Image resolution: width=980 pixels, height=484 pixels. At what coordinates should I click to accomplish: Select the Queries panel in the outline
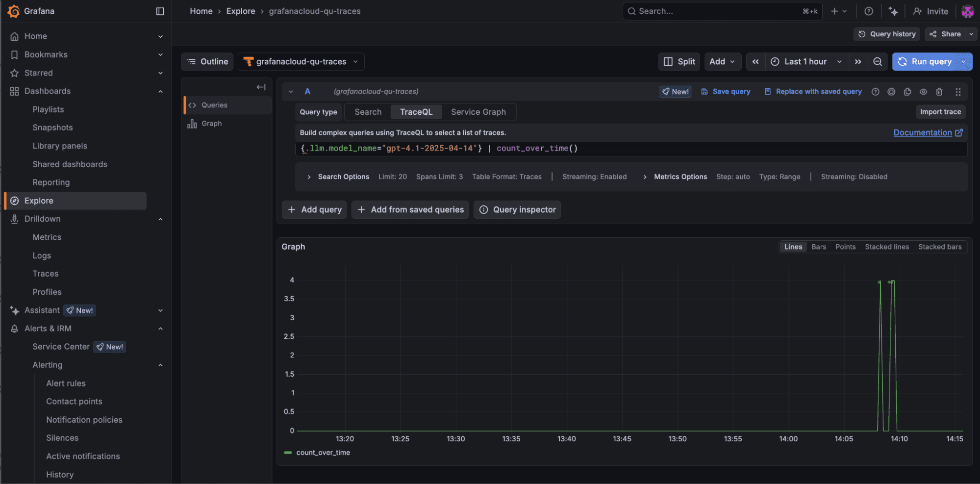[214, 104]
